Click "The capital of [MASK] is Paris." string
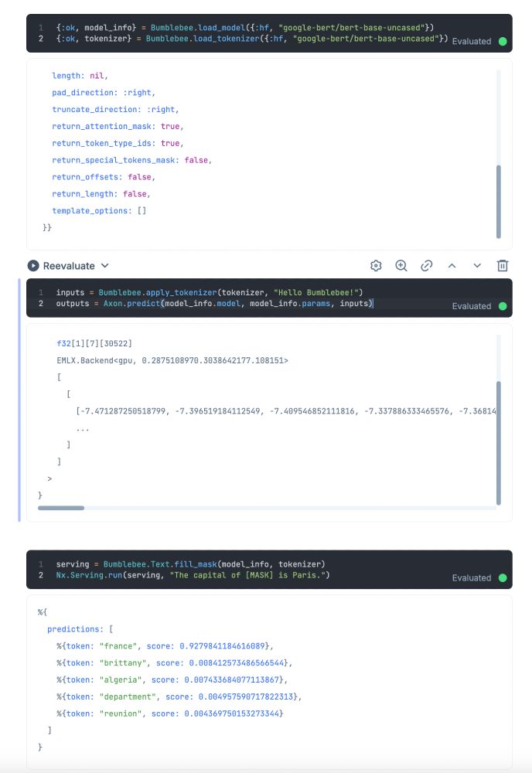The width and height of the screenshot is (532, 773). click(247, 575)
